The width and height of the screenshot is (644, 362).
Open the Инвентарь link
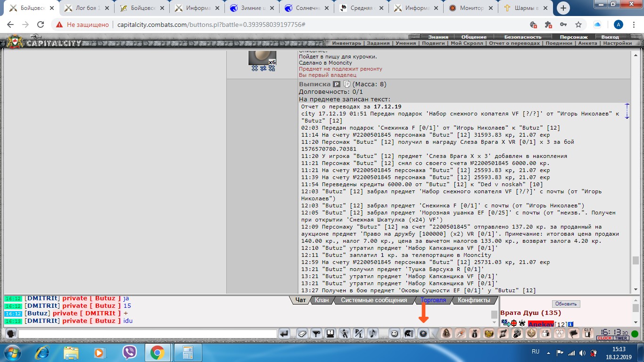(x=347, y=43)
